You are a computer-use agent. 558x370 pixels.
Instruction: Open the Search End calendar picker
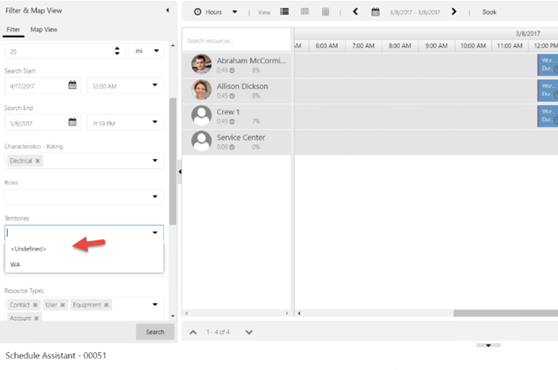tap(72, 122)
